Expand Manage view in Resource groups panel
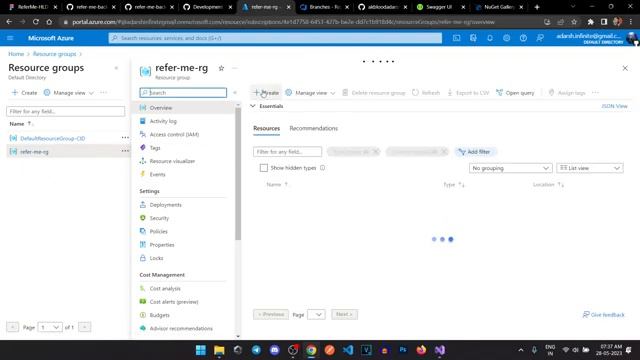640x360 pixels. [69, 93]
